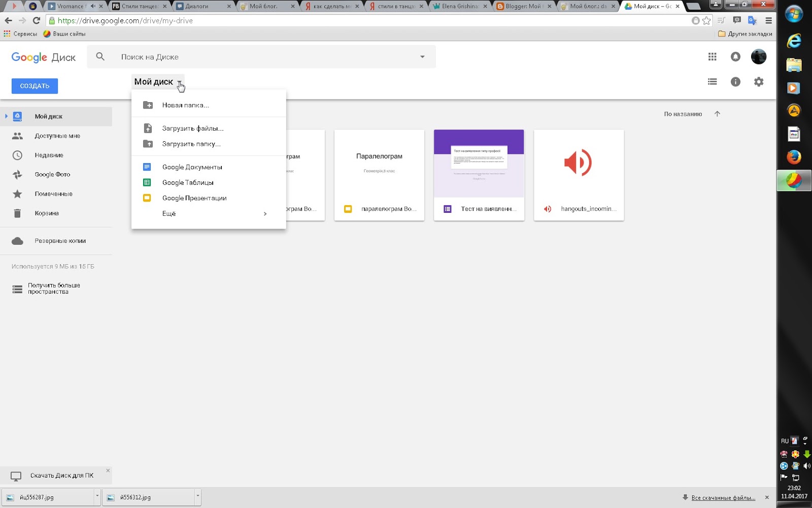
Task: Open Сервисы apps bookmark
Action: click(x=20, y=34)
